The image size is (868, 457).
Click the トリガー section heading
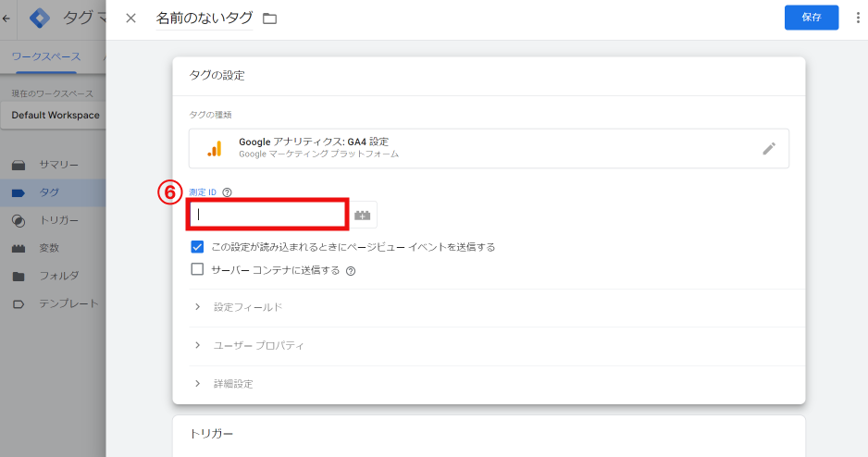[x=211, y=434]
